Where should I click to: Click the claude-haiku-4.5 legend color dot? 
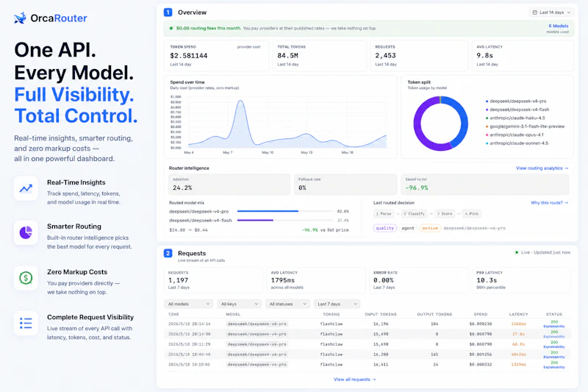487,118
